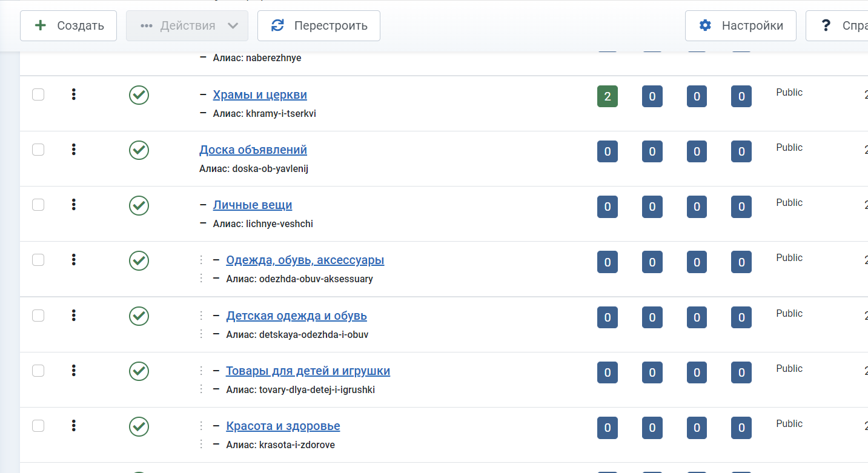Screen dimensions: 868x473
Task: Tick the checkbox next to Товары для детей и игрушки
Action: 38,371
